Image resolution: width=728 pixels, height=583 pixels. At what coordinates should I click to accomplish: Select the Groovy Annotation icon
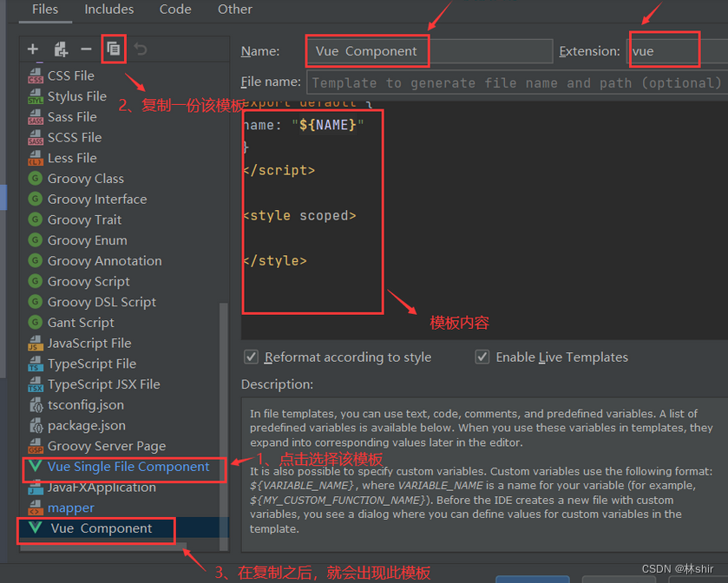36,261
